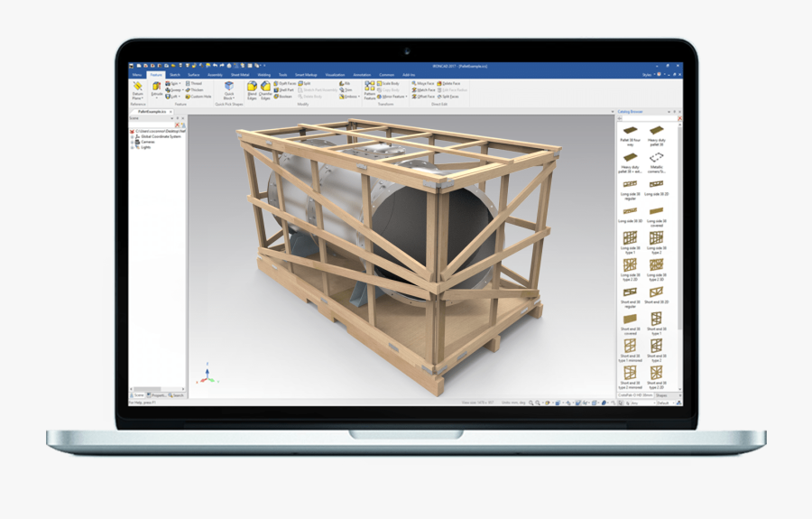Click the Extrude feature tool
The width and height of the screenshot is (812, 519).
(x=157, y=88)
